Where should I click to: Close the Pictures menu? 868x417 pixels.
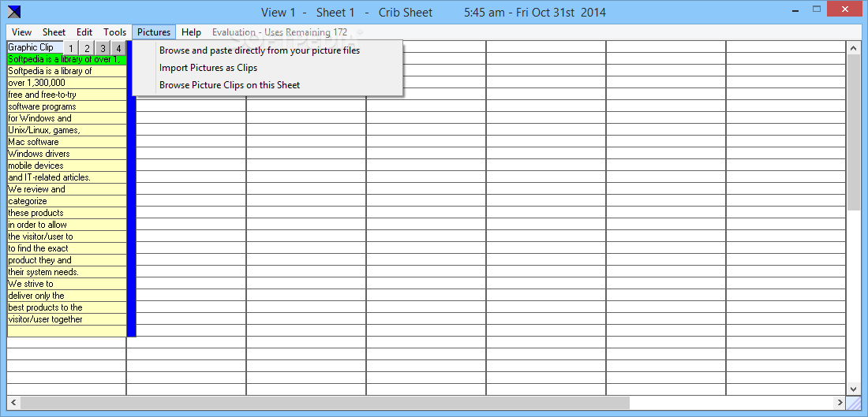[154, 32]
